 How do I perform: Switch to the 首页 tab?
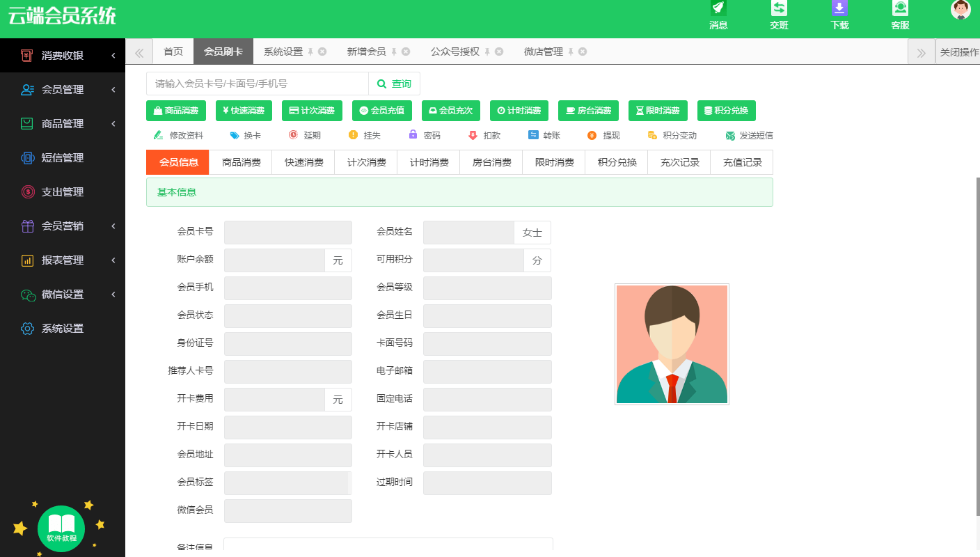point(173,52)
